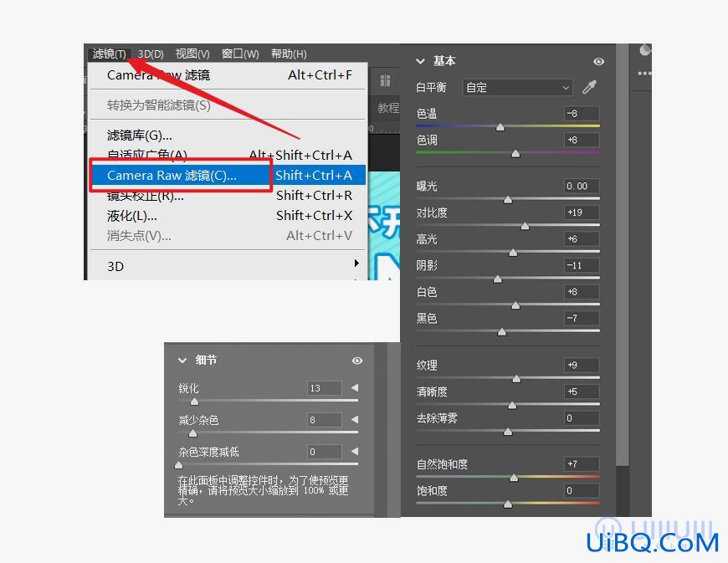The image size is (728, 563).
Task: Choose Camera Raw 滤镜 Alt+Ctrl+F entry
Action: tap(229, 75)
